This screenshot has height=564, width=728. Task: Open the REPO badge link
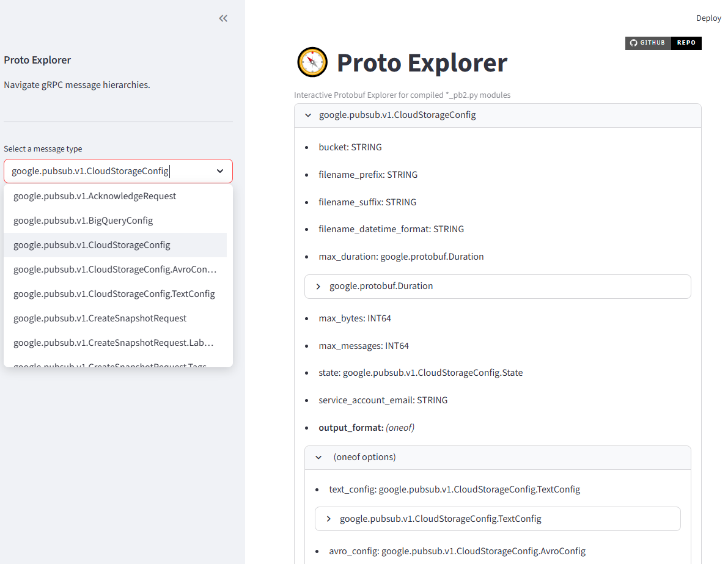tap(686, 43)
